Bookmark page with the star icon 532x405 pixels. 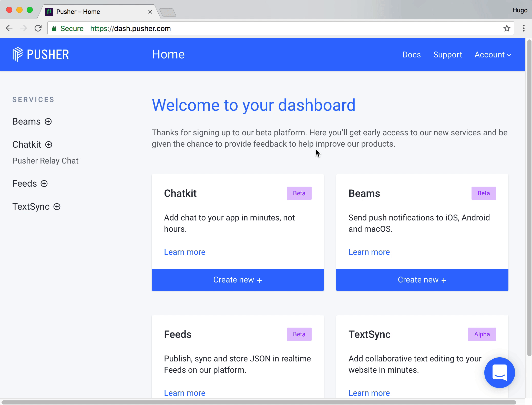pyautogui.click(x=507, y=28)
